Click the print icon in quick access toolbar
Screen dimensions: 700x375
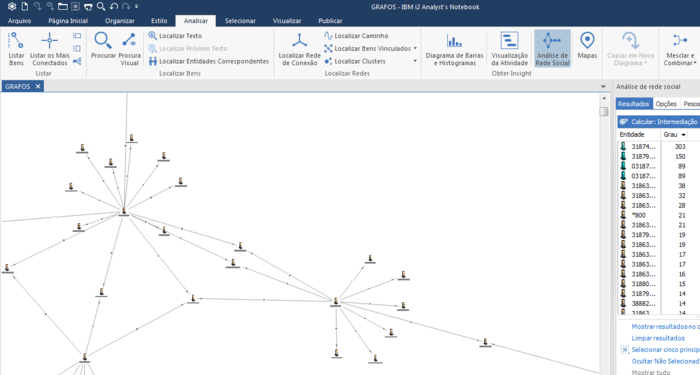coord(88,7)
